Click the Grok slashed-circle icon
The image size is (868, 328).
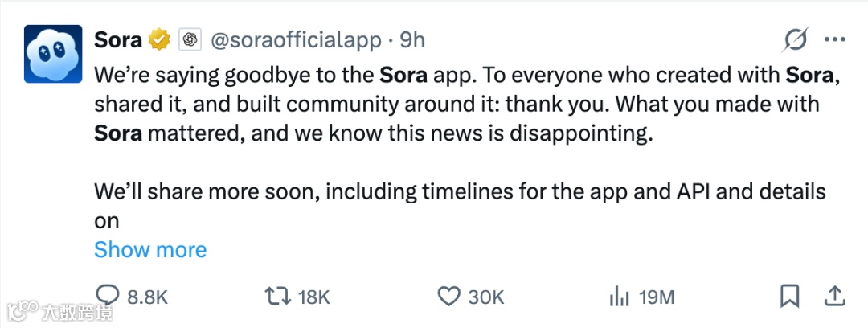pos(795,39)
